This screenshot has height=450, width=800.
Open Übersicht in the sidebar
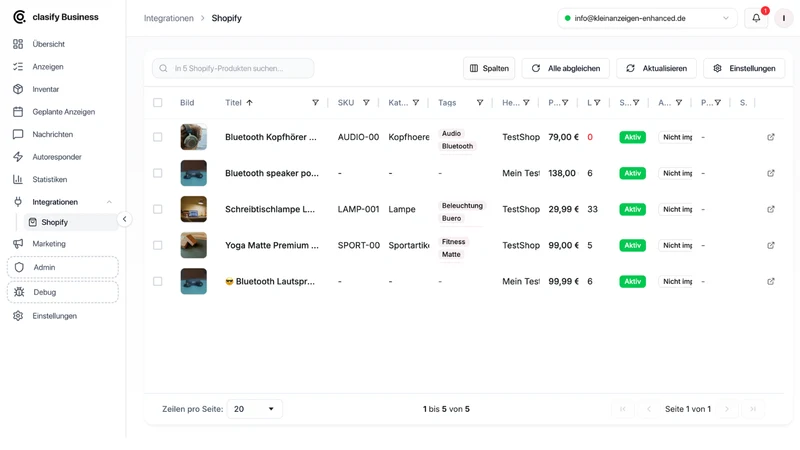click(48, 44)
